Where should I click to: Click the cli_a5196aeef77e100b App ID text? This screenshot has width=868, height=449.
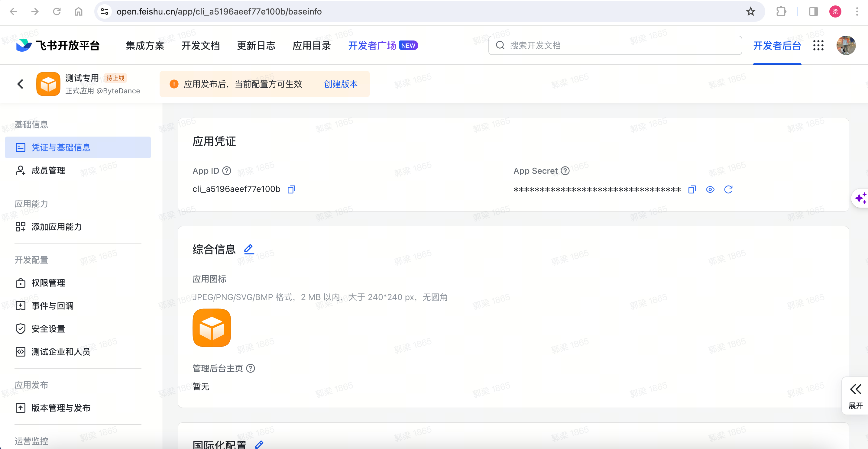[x=236, y=189]
